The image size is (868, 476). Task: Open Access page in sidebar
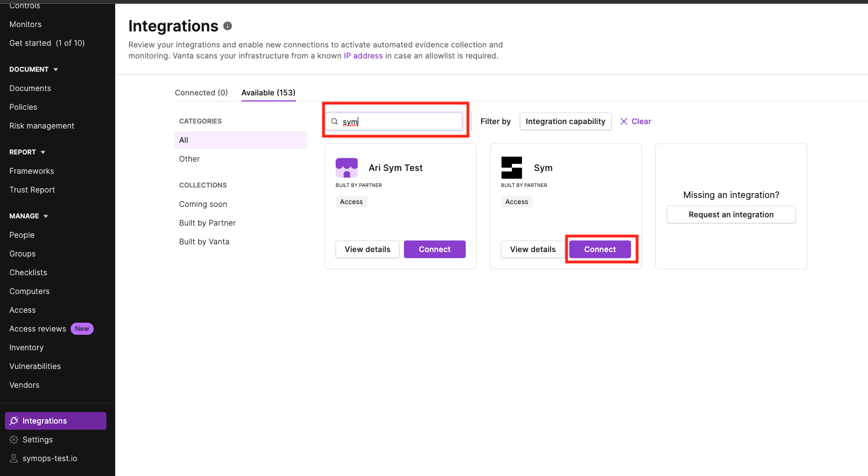coord(23,310)
